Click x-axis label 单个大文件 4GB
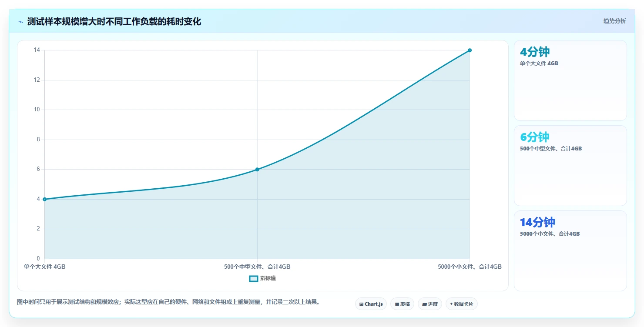 pos(44,267)
